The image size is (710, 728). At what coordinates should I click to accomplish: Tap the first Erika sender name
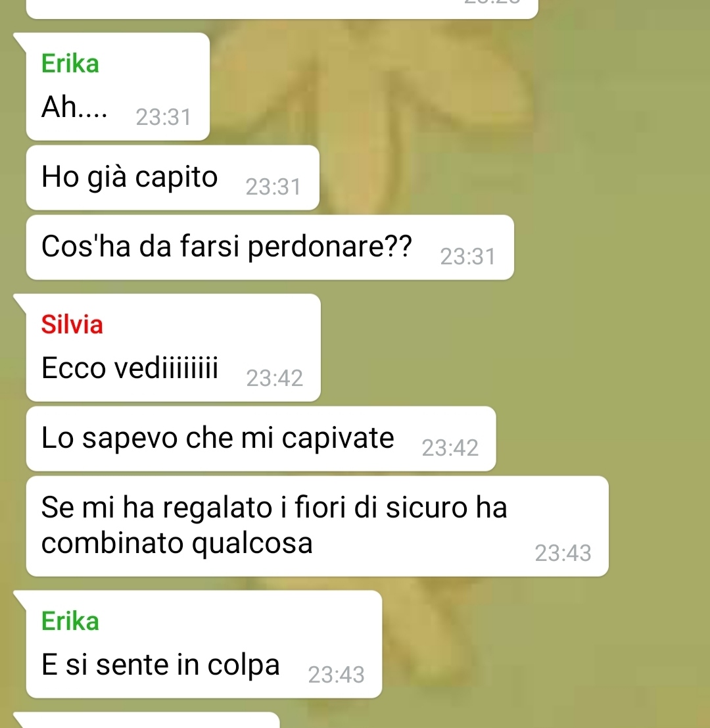[x=70, y=64]
